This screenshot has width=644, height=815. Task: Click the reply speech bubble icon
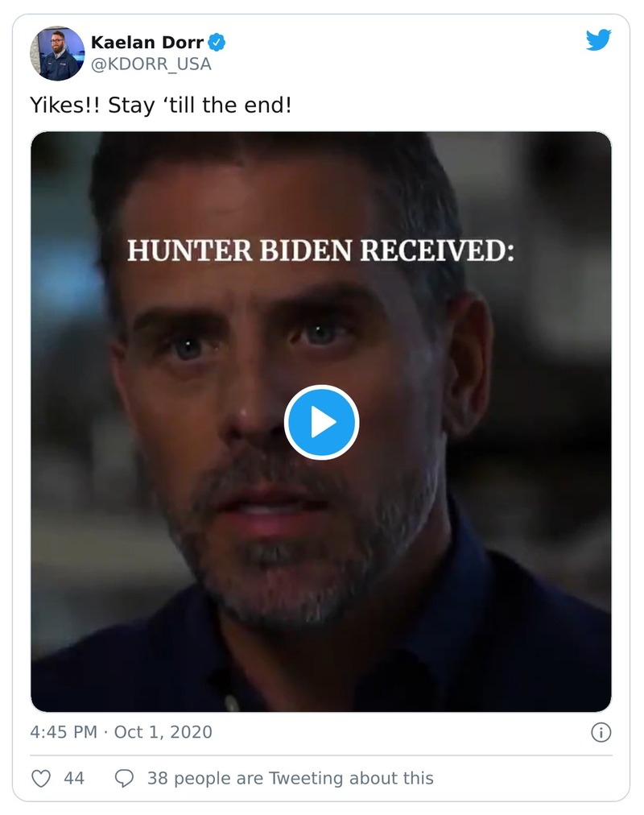click(x=124, y=778)
